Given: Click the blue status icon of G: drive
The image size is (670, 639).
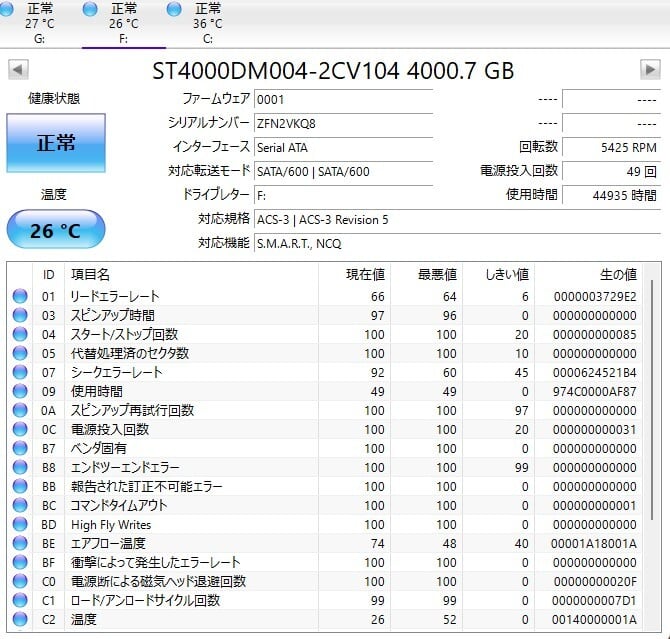Looking at the screenshot, I should (6, 9).
